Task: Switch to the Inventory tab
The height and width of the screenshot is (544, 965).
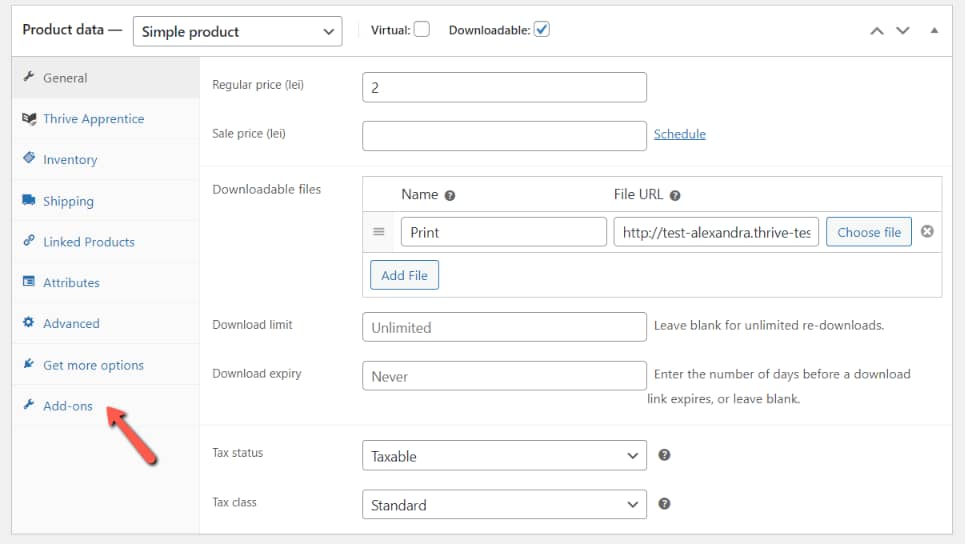Action: pos(69,160)
